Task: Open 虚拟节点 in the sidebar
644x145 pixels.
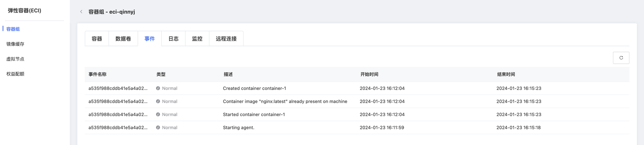Action: point(15,59)
